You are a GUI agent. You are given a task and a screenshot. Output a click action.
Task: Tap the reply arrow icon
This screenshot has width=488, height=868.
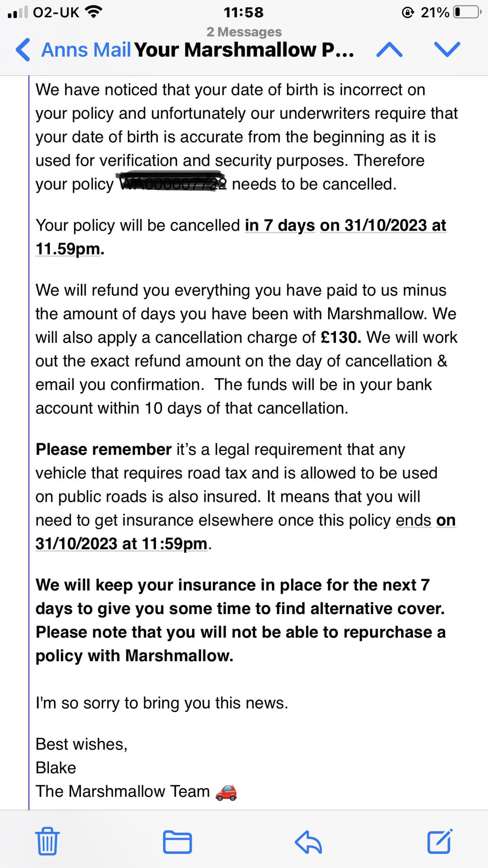[x=308, y=841]
